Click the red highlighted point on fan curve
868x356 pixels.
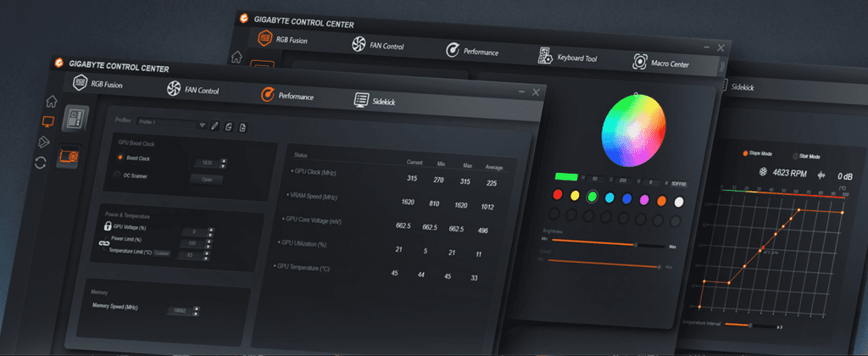[763, 248]
